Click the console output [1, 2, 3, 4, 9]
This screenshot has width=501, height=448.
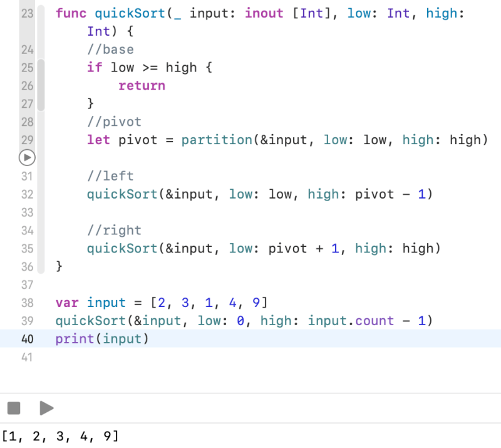click(x=59, y=435)
